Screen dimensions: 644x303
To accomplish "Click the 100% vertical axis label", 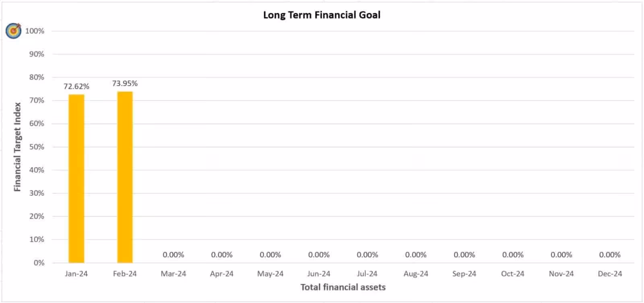I will click(x=35, y=31).
